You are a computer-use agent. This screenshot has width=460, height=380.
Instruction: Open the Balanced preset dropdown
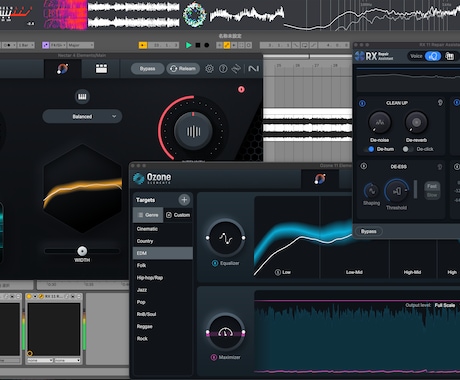click(x=82, y=116)
